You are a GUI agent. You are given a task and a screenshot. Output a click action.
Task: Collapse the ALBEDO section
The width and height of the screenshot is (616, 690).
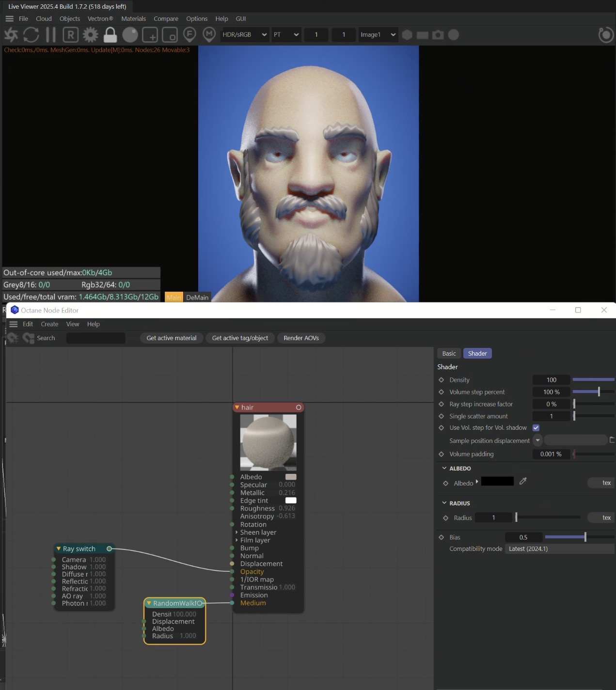coord(444,469)
